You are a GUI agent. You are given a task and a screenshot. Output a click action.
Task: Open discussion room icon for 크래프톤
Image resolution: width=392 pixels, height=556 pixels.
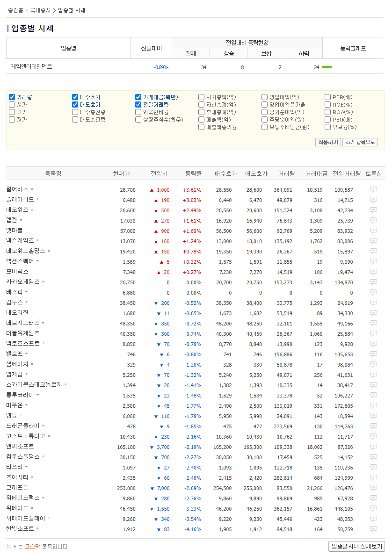[373, 488]
